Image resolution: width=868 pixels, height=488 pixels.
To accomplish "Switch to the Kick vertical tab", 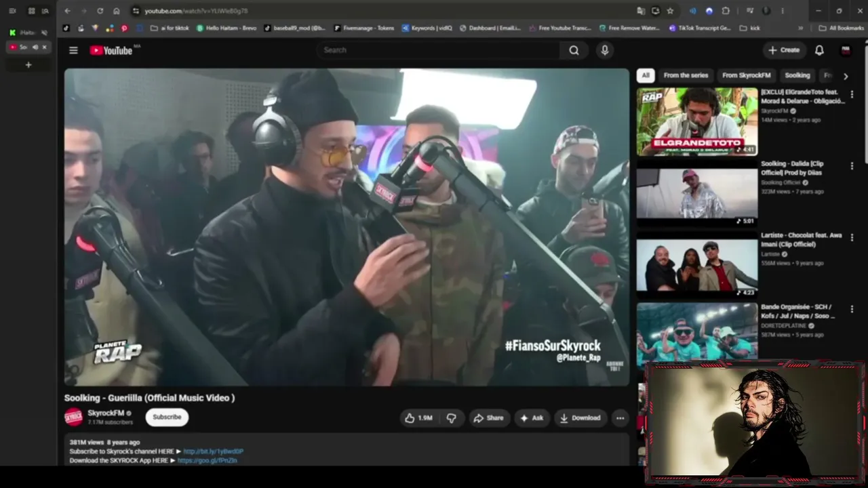I will tap(28, 33).
